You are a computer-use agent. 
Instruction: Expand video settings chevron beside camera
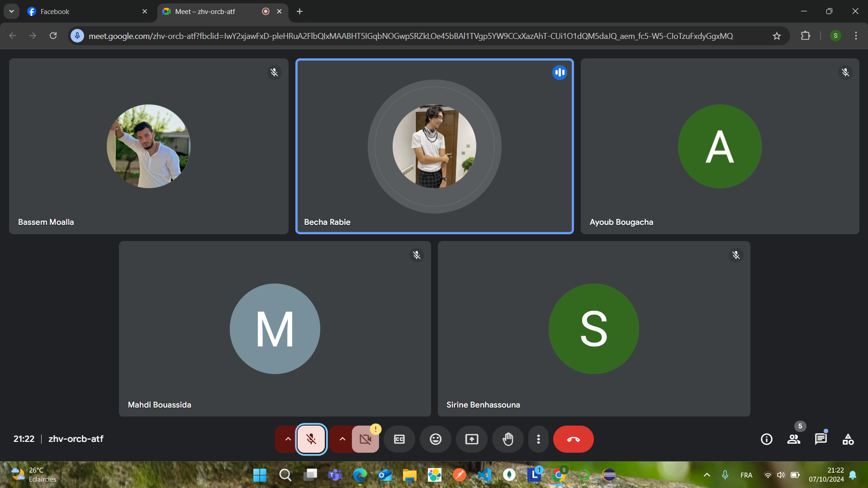[342, 439]
